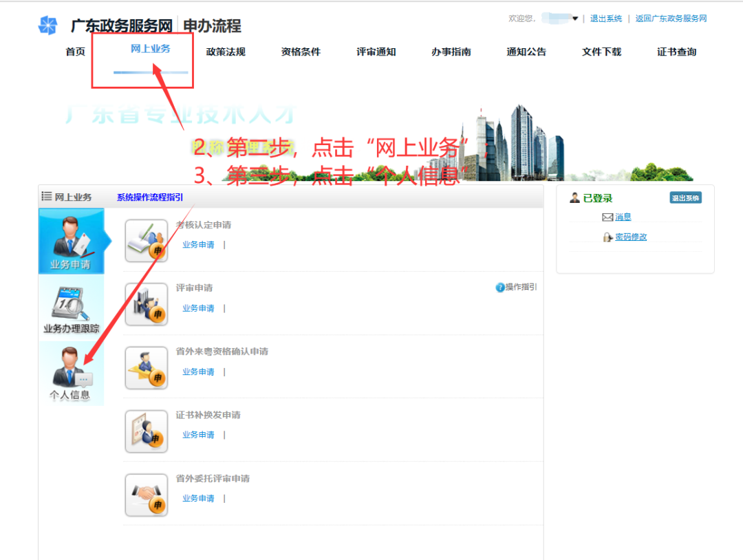
Task: Select the 省外委托评审申请 handshake icon
Action: coord(147,495)
